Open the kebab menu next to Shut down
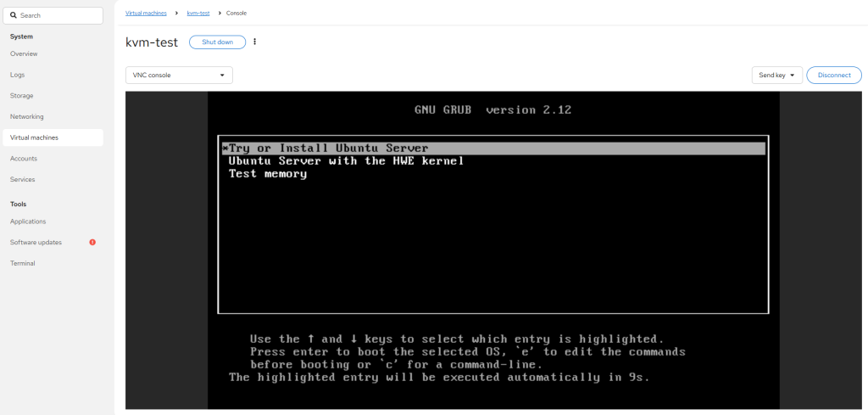This screenshot has width=868, height=415. click(254, 42)
